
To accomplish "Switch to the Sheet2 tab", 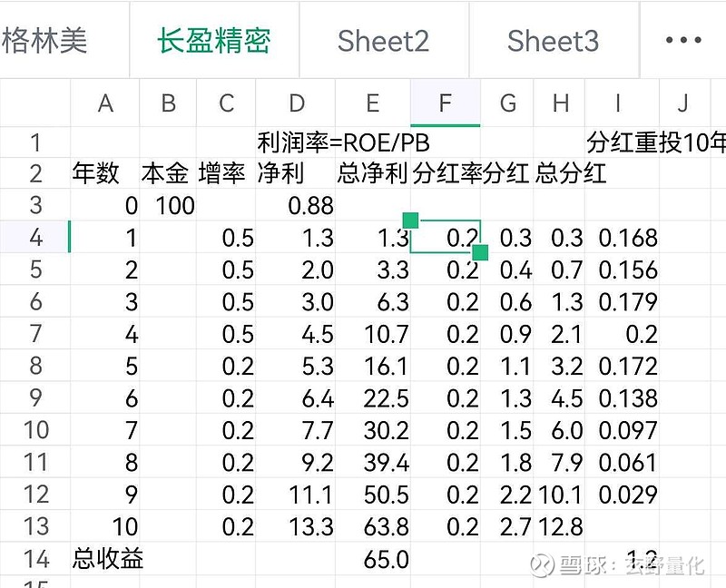I will click(x=383, y=41).
